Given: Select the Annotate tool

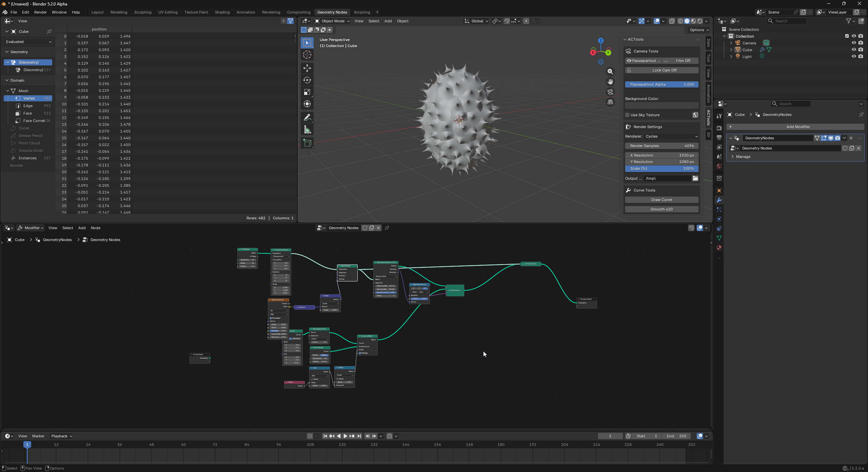Looking at the screenshot, I should 307,118.
